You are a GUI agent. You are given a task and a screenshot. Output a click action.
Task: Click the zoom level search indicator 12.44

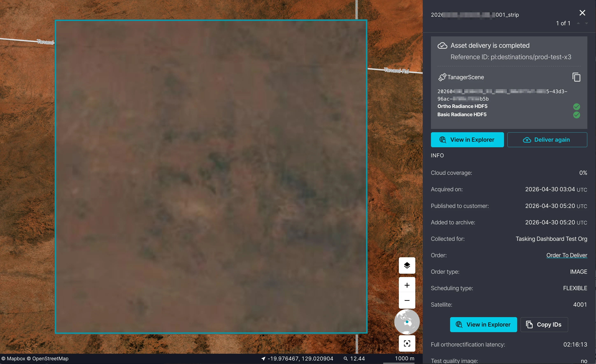354,358
